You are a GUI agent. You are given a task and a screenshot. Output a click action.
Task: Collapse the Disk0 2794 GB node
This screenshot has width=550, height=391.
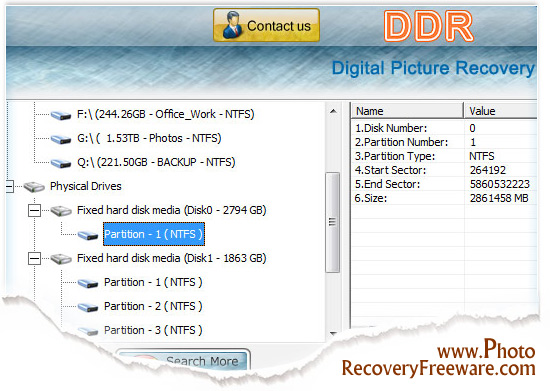pos(34,211)
